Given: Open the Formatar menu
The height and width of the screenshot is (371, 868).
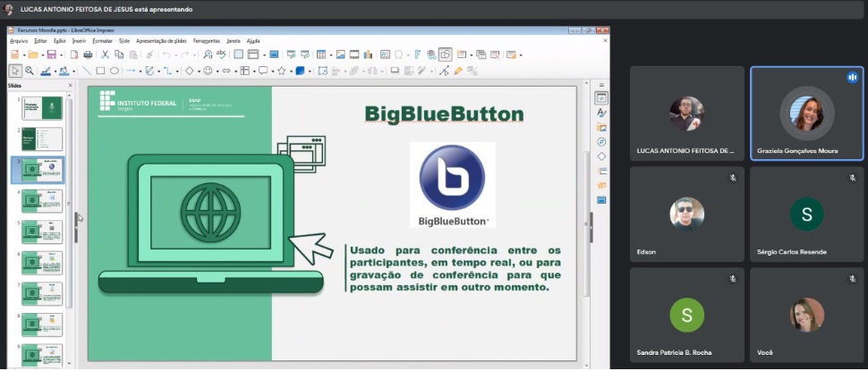Looking at the screenshot, I should (102, 41).
